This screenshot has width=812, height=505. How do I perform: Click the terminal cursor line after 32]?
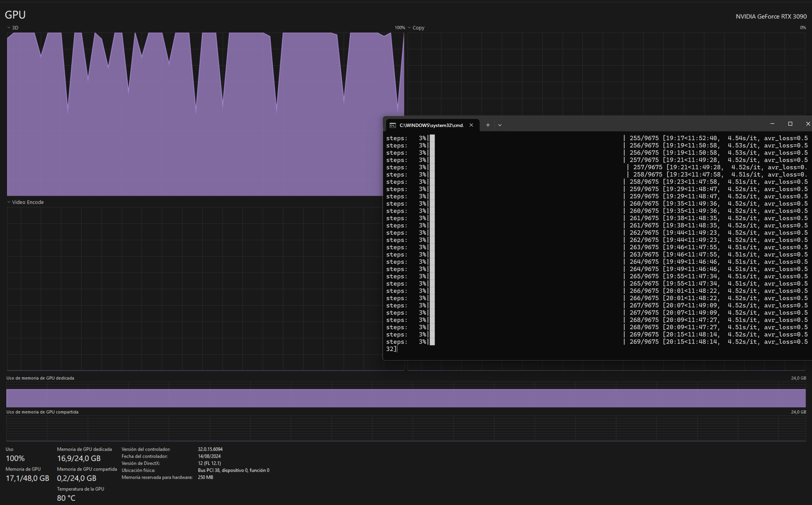(x=398, y=349)
